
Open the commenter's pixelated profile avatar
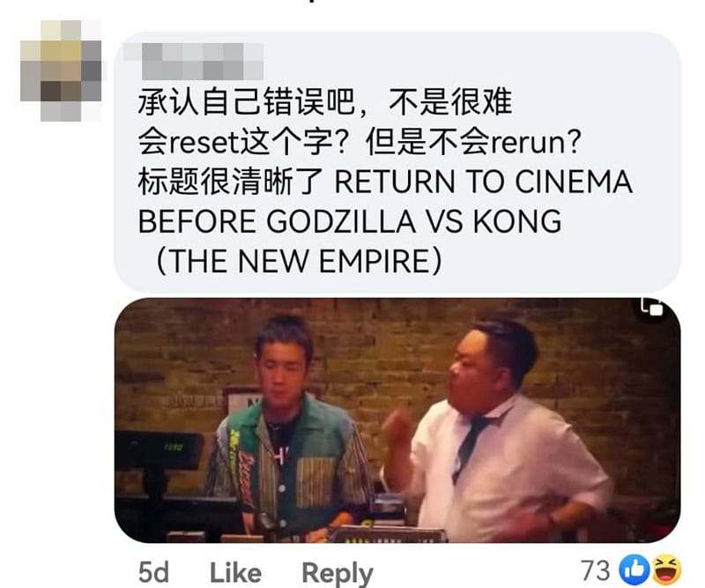61,71
